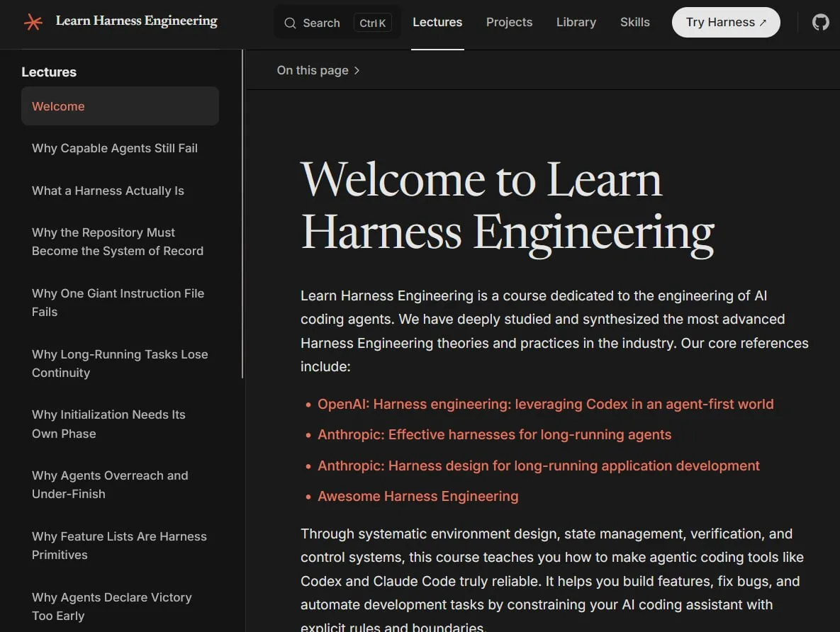Screen dimensions: 840x632
Task: Open the Awesome Harness Engineering link
Action: click(418, 496)
